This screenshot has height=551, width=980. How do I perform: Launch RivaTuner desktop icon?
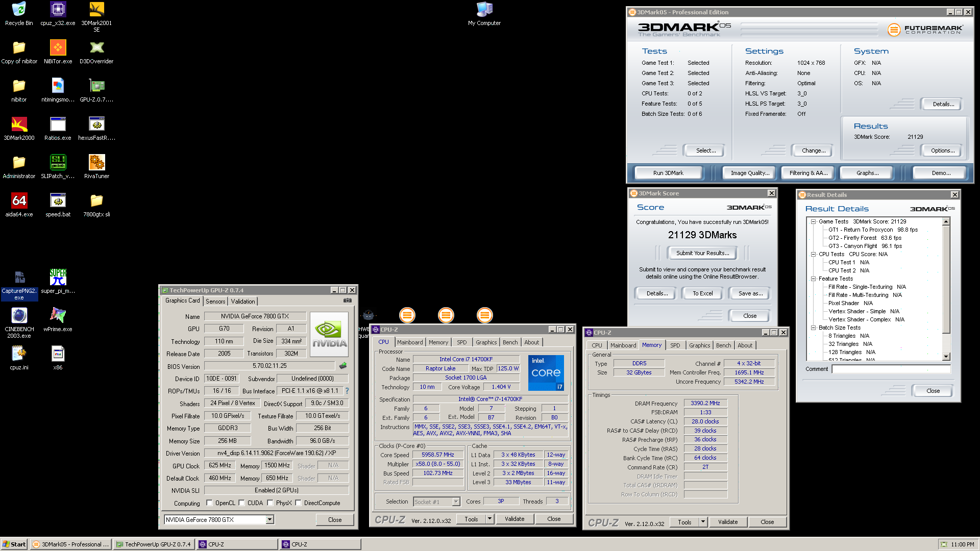[96, 167]
